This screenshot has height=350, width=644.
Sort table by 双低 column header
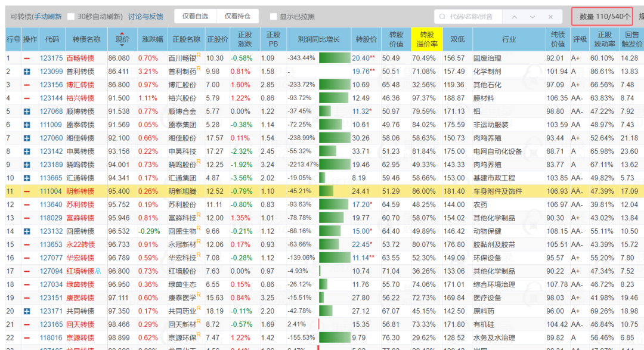point(457,39)
